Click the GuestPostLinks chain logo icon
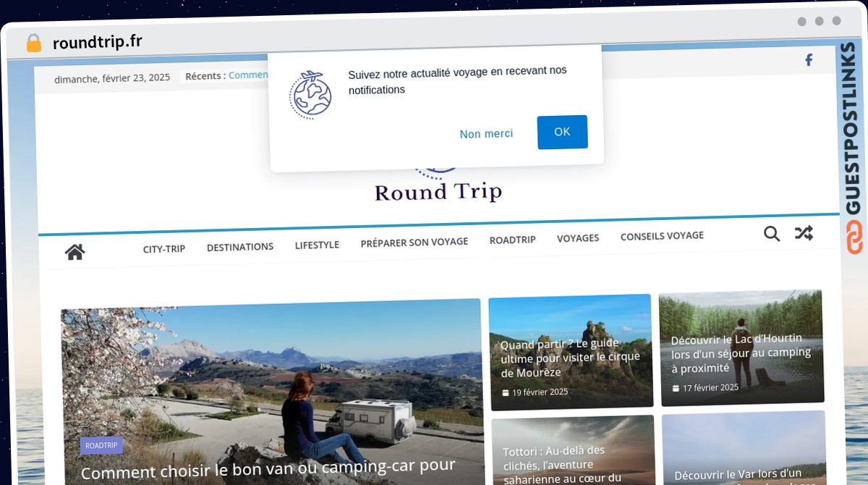The image size is (868, 485). pyautogui.click(x=855, y=238)
